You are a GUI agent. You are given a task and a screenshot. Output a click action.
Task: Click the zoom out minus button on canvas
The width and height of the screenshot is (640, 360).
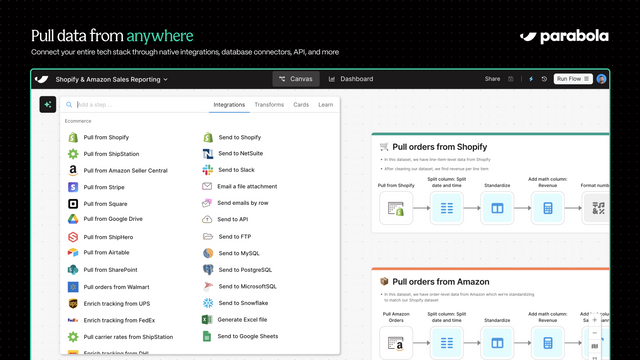(x=595, y=333)
